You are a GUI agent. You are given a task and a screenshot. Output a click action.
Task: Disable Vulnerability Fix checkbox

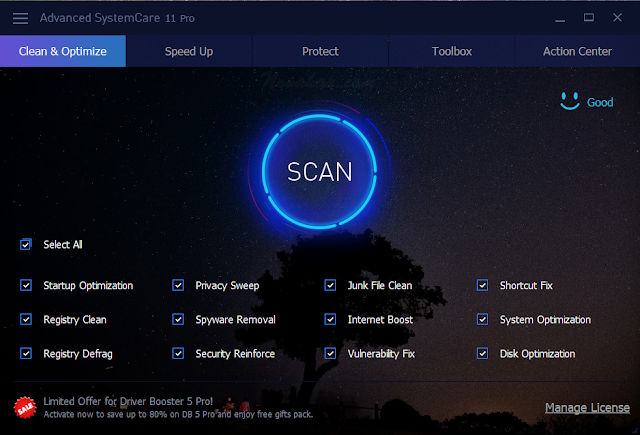(x=330, y=353)
